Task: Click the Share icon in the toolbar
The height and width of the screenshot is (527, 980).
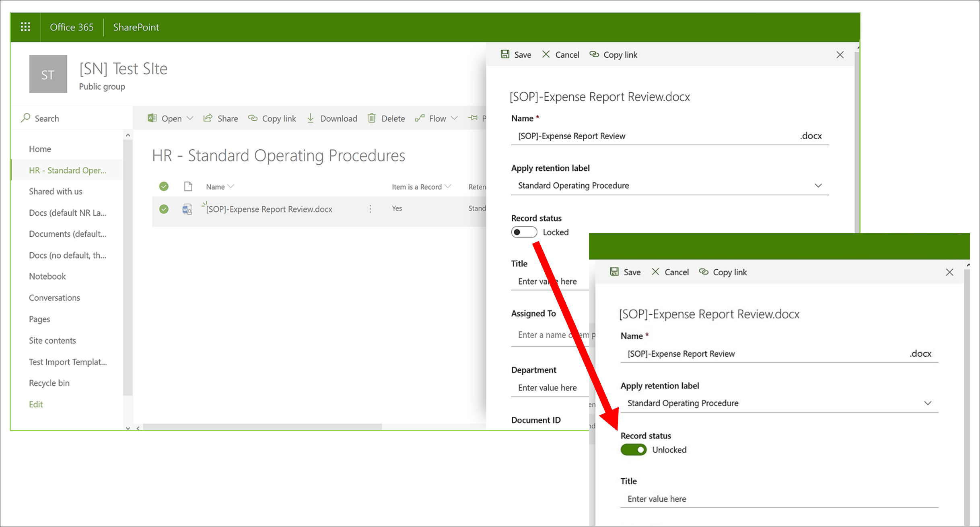Action: 208,118
